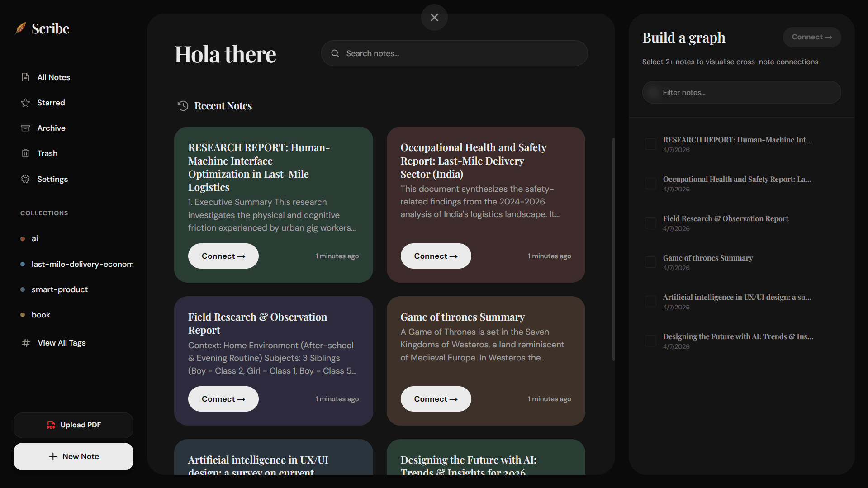The image size is (868, 488).
Task: Click the Scribe feather logo
Action: tap(20, 28)
